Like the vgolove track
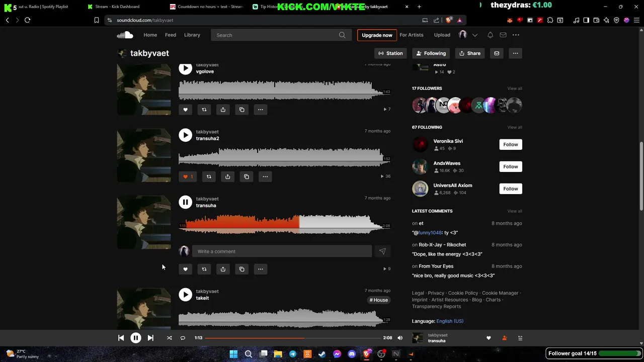The width and height of the screenshot is (644, 362). click(x=185, y=110)
